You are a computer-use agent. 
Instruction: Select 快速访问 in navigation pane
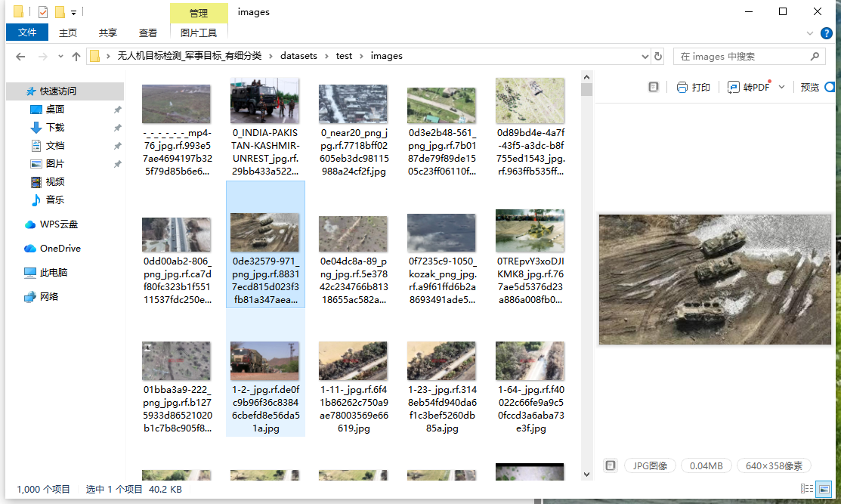click(x=65, y=91)
